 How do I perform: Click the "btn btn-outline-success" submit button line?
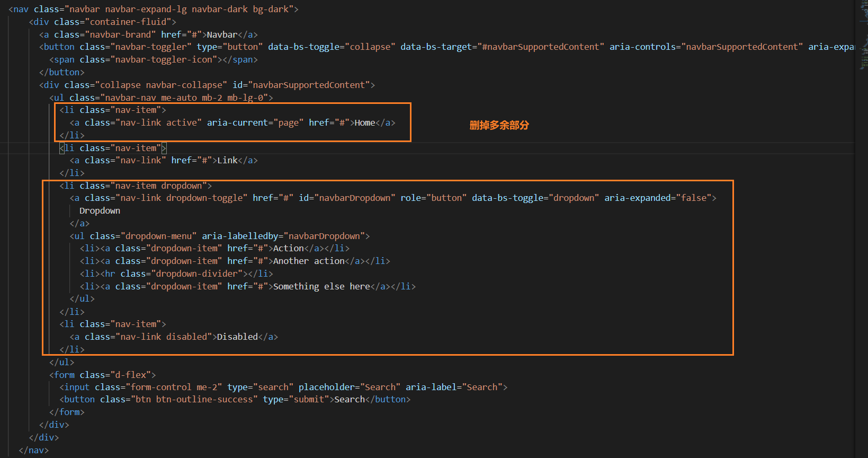pyautogui.click(x=235, y=399)
